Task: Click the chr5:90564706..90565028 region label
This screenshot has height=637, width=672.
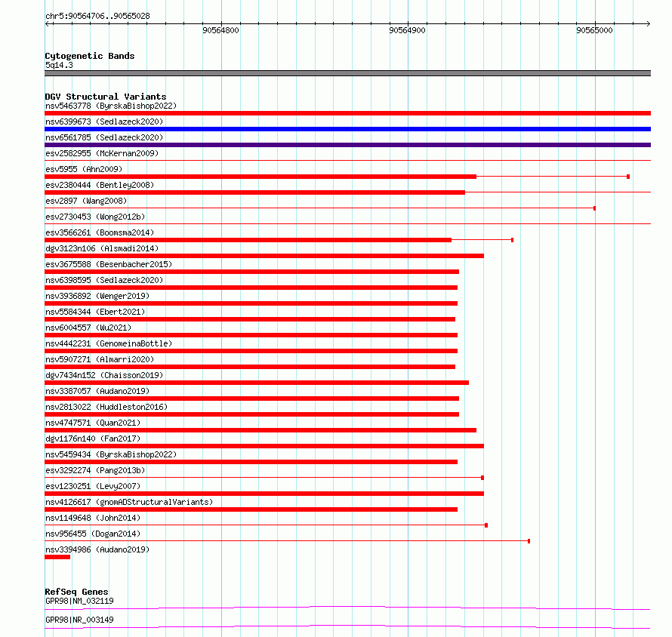Action: 97,16
